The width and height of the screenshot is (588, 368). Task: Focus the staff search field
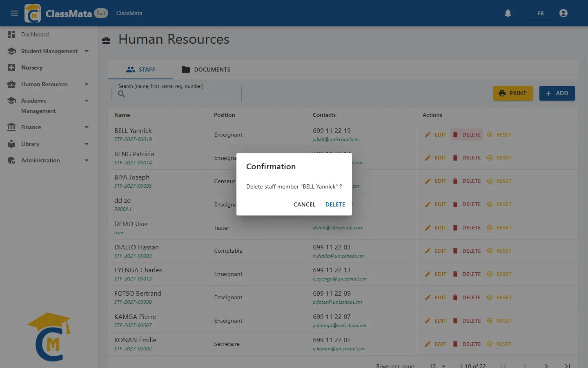(176, 94)
